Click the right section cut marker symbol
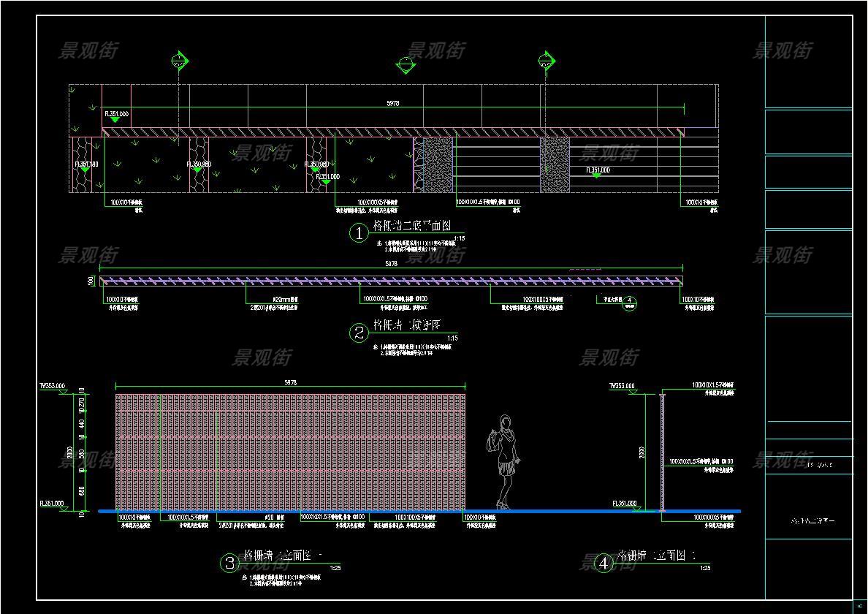868x614 pixels. [x=547, y=61]
